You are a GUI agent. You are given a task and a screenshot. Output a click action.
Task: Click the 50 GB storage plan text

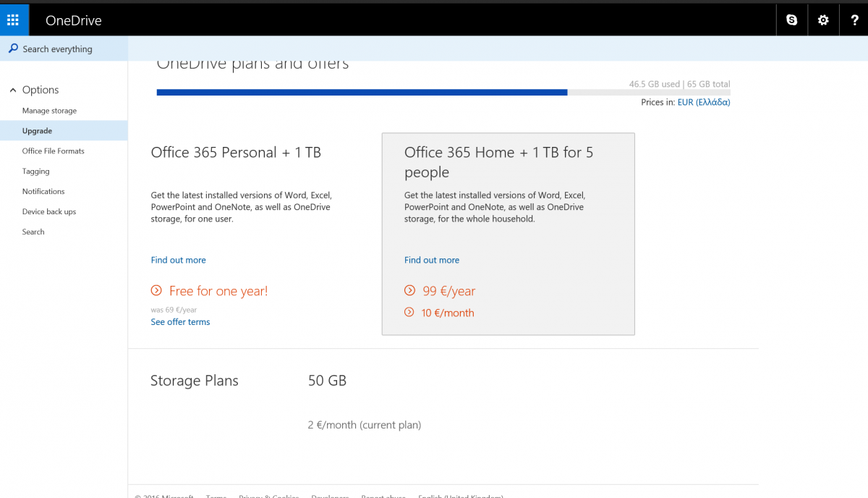(x=327, y=380)
